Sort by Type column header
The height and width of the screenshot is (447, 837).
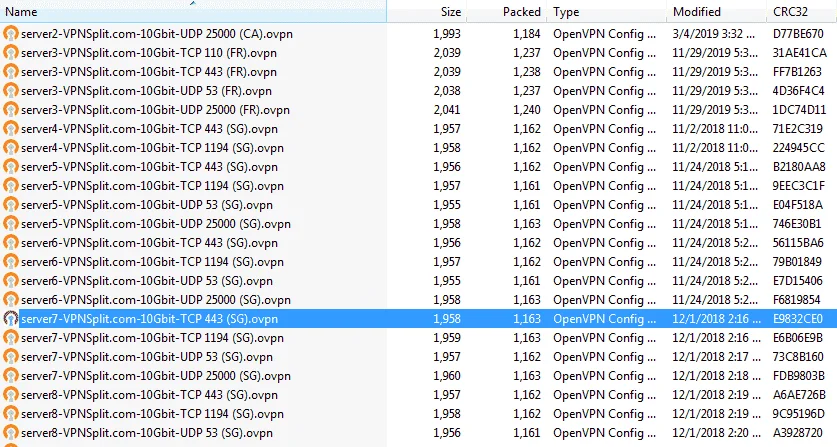(x=607, y=11)
